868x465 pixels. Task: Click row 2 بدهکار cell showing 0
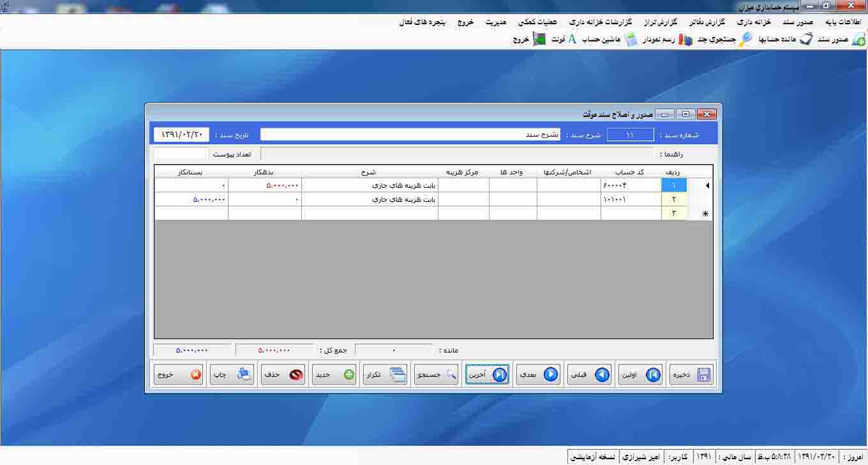265,199
